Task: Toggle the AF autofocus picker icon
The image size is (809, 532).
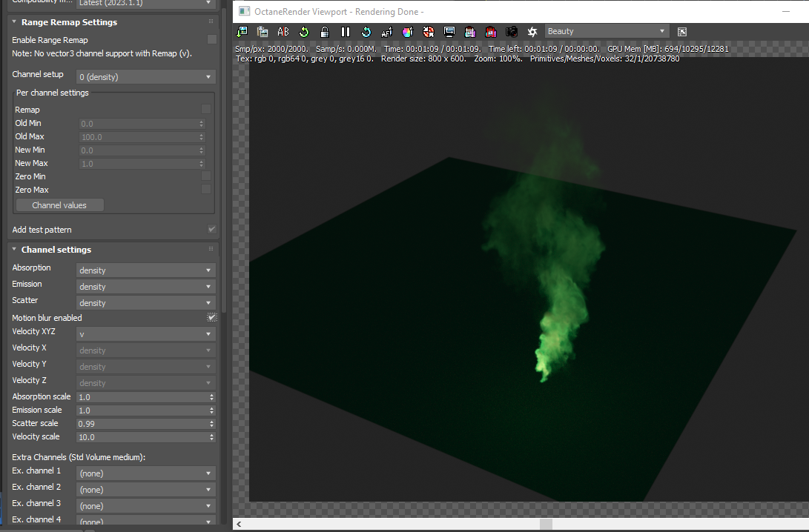Action: [x=386, y=32]
